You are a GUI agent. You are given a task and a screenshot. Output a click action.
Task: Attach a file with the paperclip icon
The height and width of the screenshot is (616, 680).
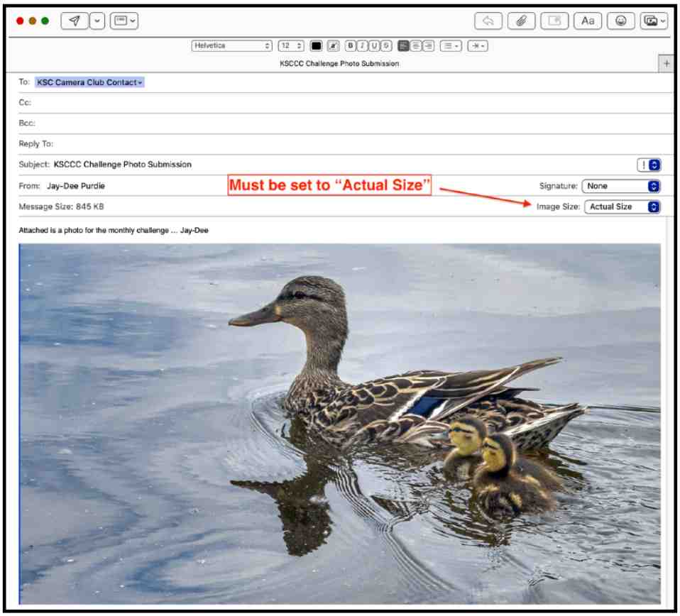point(522,21)
